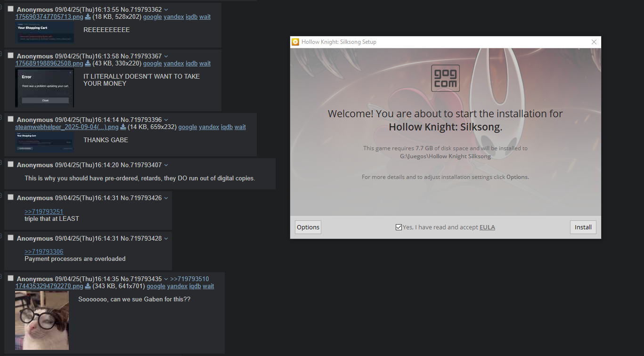The height and width of the screenshot is (356, 644).
Task: Search yandex for the Error cart image
Action: (x=174, y=64)
